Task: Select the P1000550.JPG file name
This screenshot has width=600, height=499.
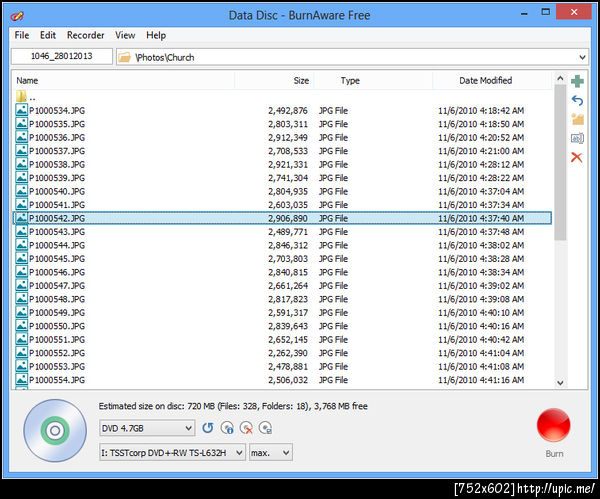Action: [x=57, y=326]
